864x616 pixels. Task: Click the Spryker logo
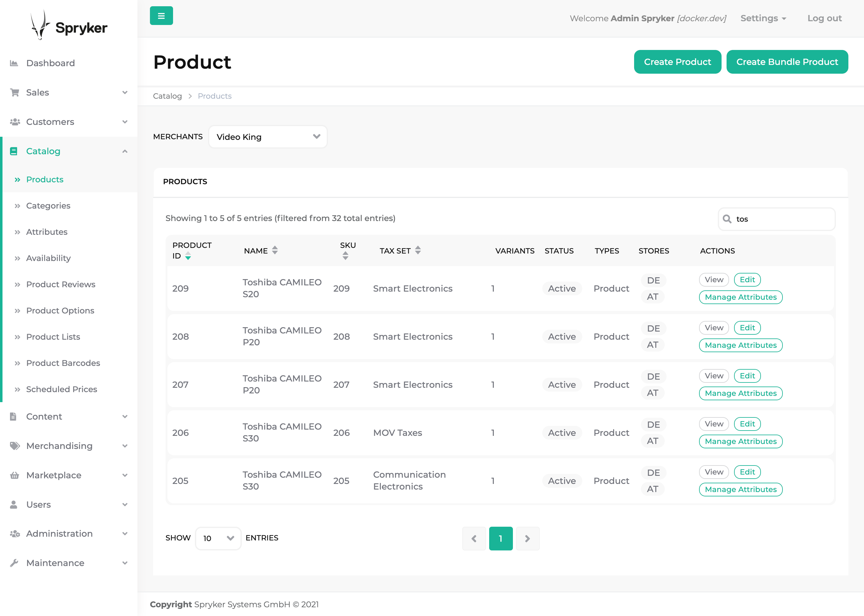click(x=69, y=25)
